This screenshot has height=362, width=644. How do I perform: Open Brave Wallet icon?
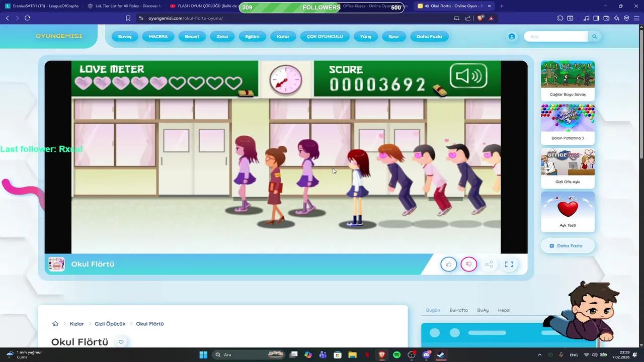(606, 18)
